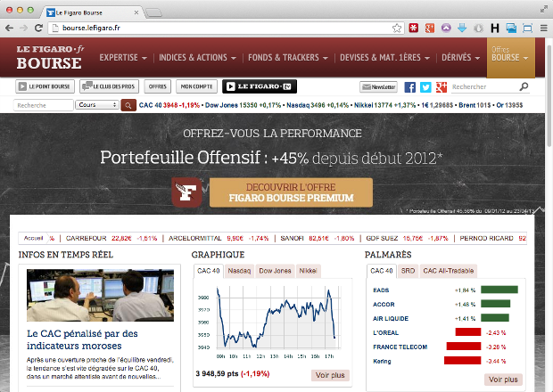The image size is (553, 392).
Task: Click the purple round extension icon
Action: tap(446, 28)
